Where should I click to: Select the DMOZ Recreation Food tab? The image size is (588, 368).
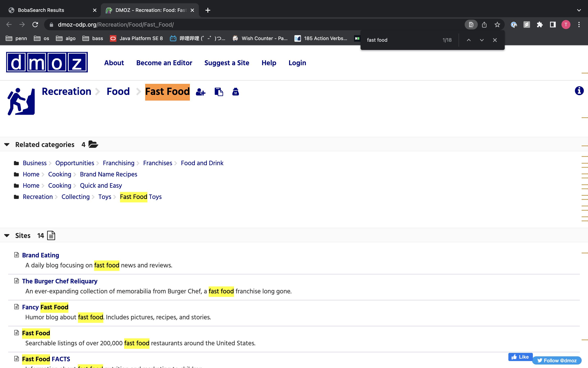pos(150,10)
